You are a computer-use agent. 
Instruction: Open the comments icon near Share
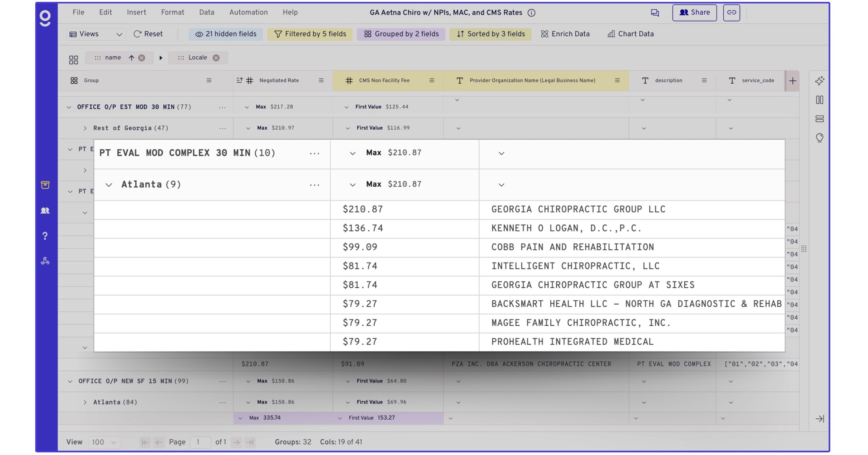655,13
